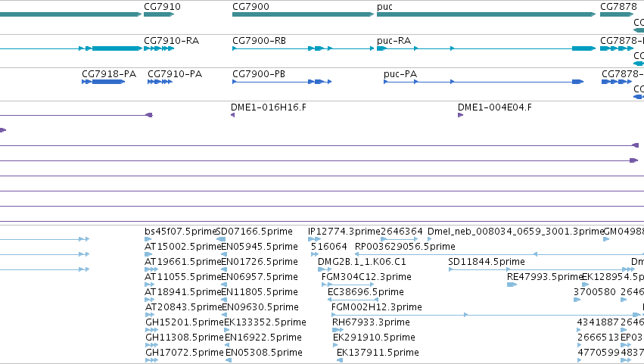Select EN05945.5prime EST
Image resolution: width=644 pixels, height=364 pixels.
click(260, 247)
